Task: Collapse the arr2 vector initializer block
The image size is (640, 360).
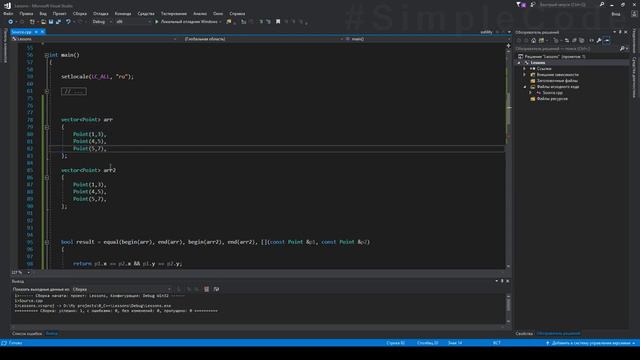Action: coord(47,178)
